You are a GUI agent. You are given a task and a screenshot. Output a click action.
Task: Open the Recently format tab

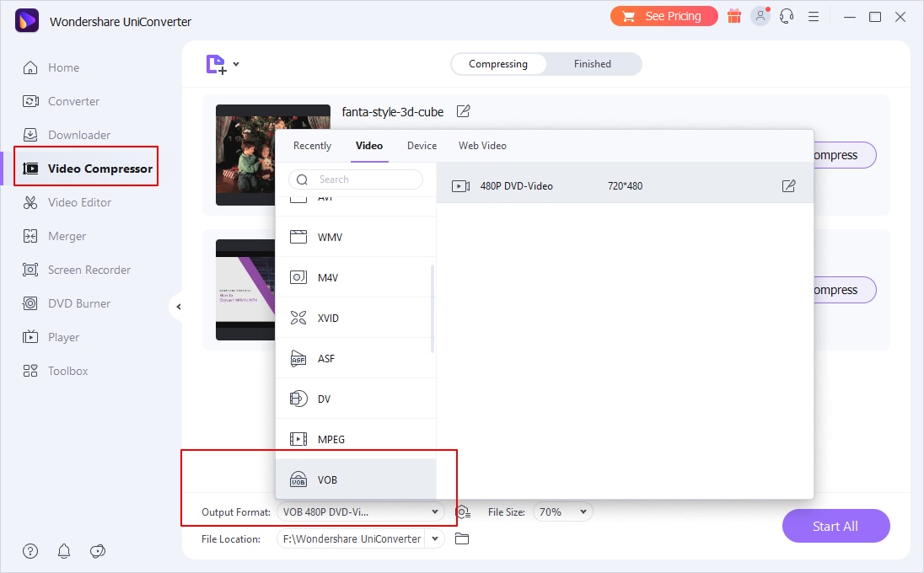[x=312, y=146]
